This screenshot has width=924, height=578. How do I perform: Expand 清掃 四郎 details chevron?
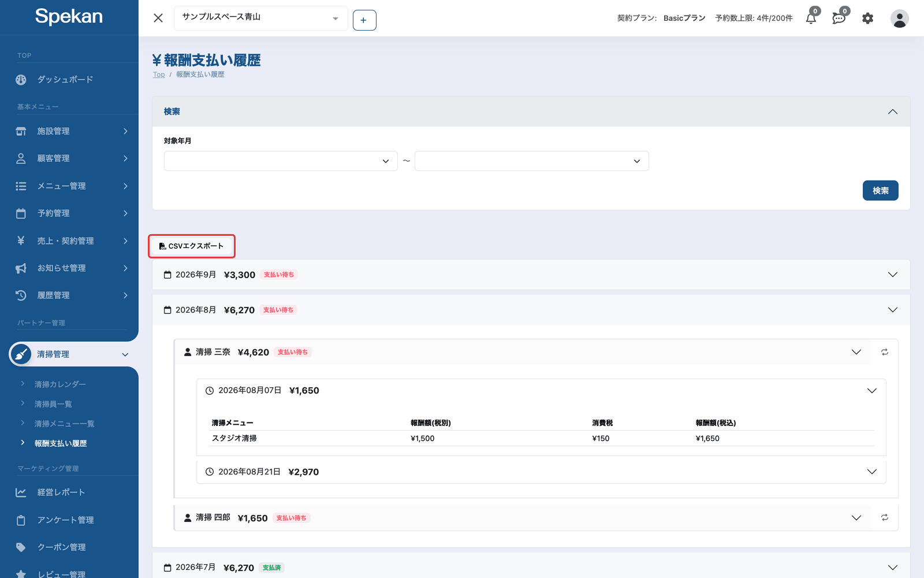pos(856,518)
